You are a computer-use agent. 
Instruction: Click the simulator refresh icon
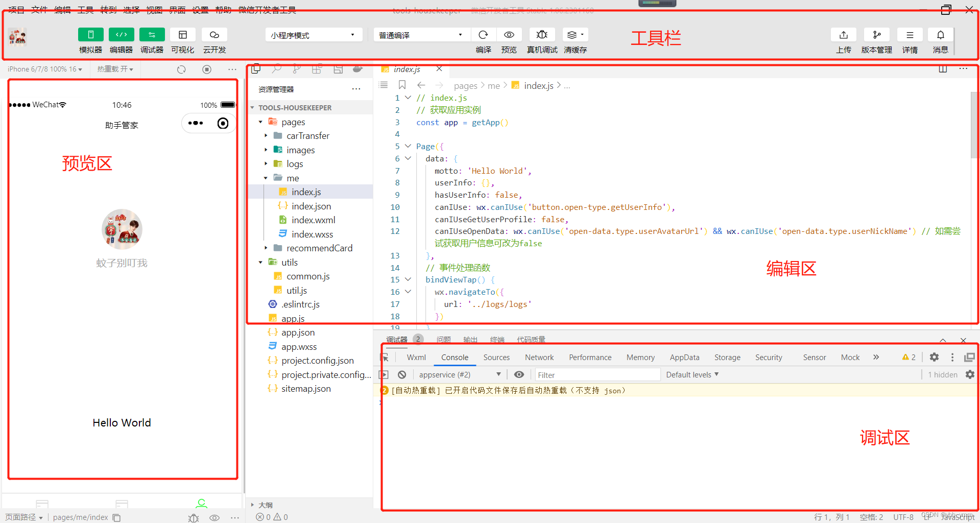tap(181, 69)
